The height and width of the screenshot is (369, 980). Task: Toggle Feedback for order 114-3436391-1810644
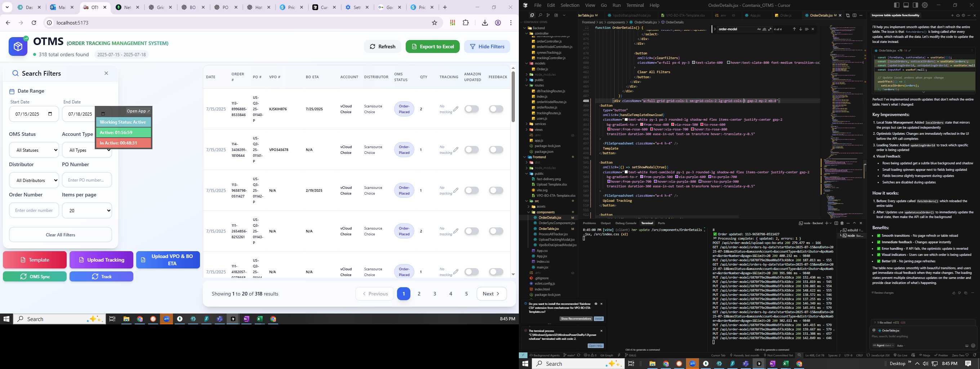click(496, 150)
